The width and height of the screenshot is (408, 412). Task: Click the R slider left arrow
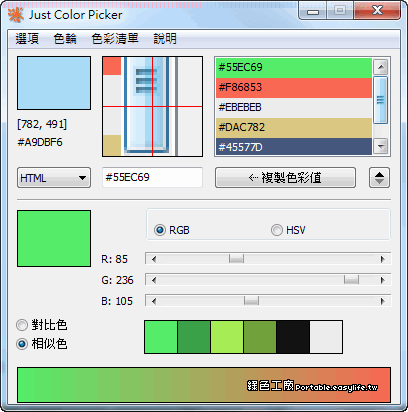[154, 259]
